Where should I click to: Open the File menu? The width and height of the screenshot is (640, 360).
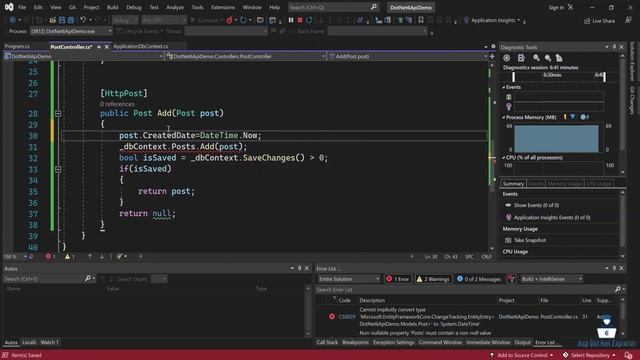click(22, 7)
